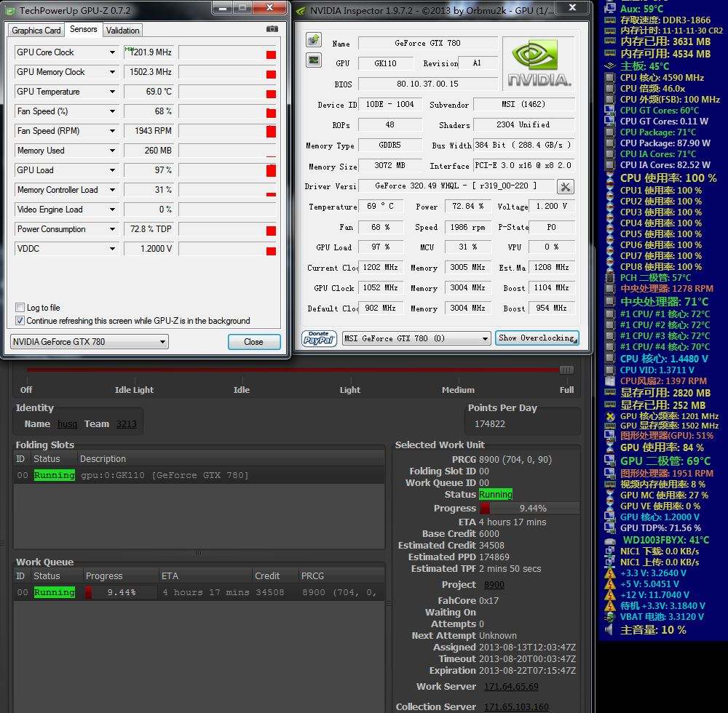Click the Points Per Day value '174822'

(x=490, y=424)
